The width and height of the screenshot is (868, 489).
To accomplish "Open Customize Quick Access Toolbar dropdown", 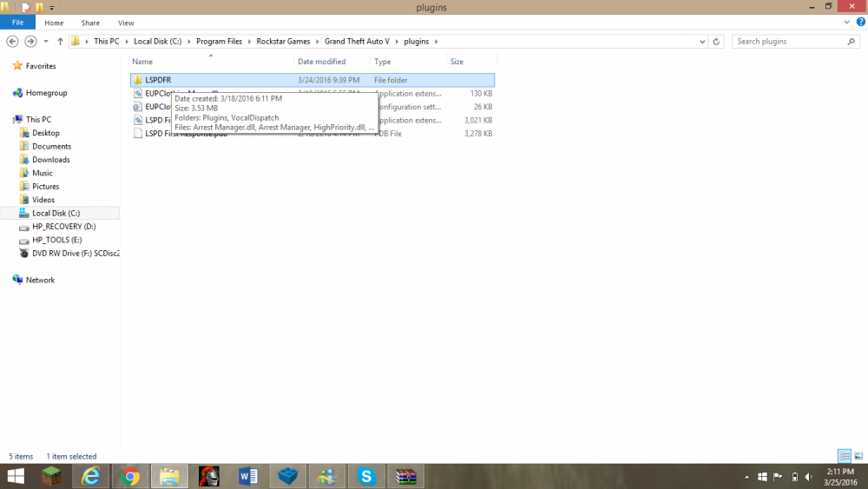I will [x=51, y=8].
